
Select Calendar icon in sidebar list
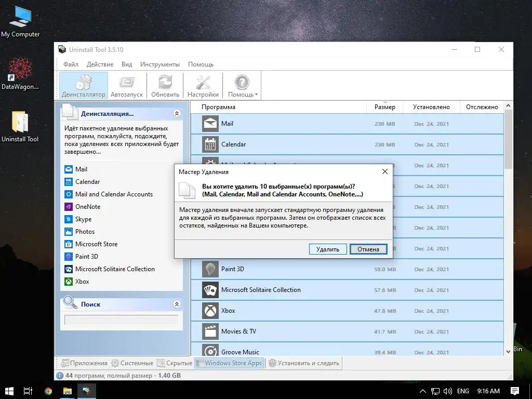[x=69, y=181]
